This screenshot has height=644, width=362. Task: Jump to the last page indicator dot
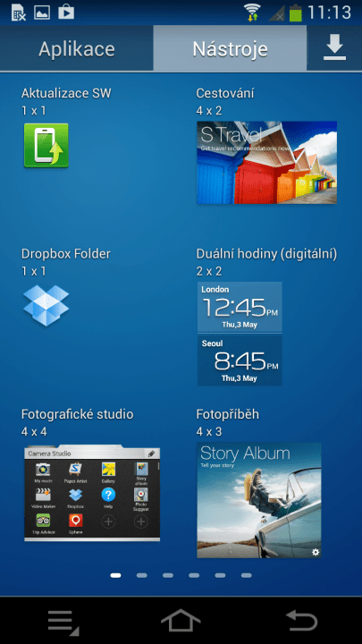pos(247,575)
